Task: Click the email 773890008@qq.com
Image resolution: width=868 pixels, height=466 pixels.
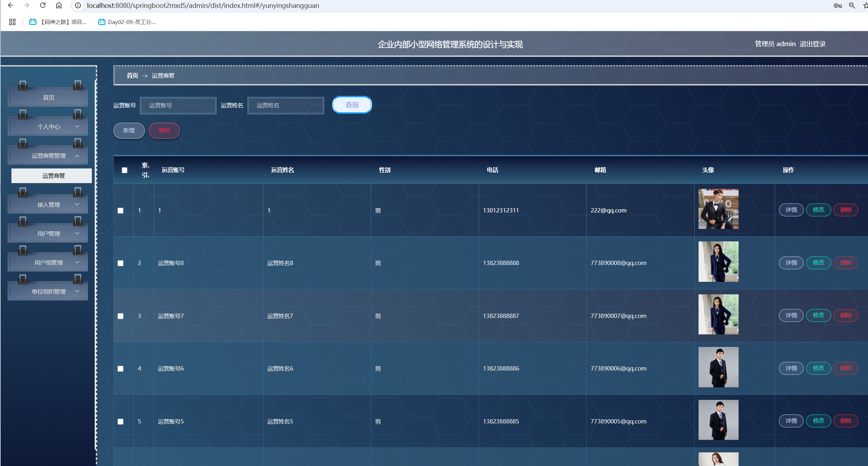Action: 618,263
